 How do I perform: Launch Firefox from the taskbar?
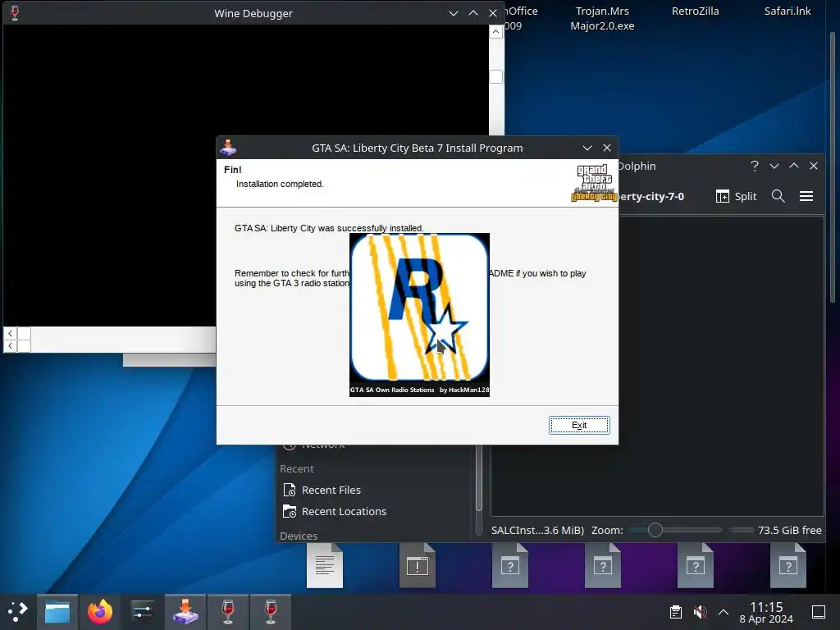pos(100,612)
